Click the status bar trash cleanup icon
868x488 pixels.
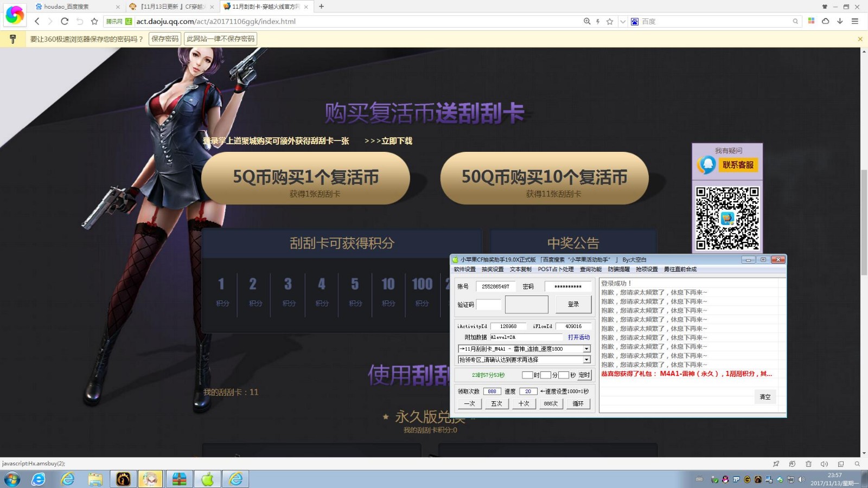pyautogui.click(x=808, y=464)
